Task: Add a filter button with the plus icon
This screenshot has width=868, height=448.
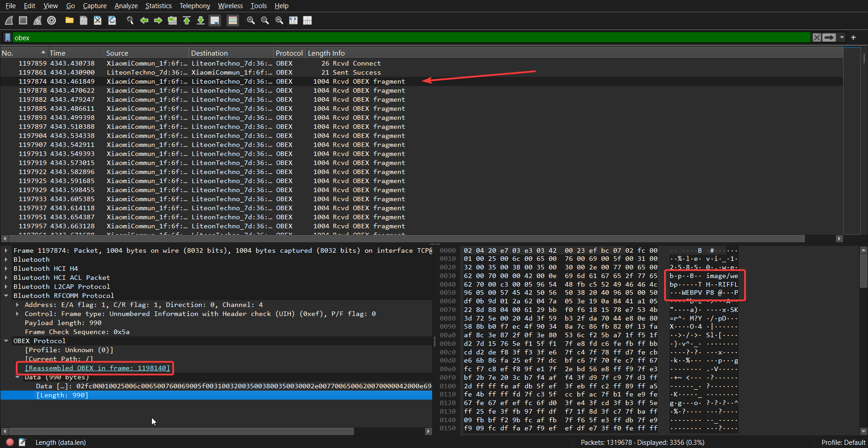Action: [x=854, y=38]
